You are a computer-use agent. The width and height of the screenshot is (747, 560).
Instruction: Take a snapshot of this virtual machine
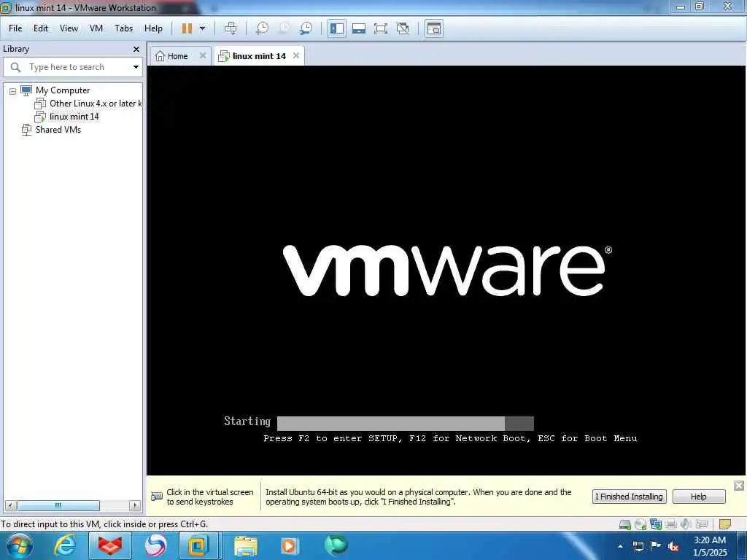[262, 28]
